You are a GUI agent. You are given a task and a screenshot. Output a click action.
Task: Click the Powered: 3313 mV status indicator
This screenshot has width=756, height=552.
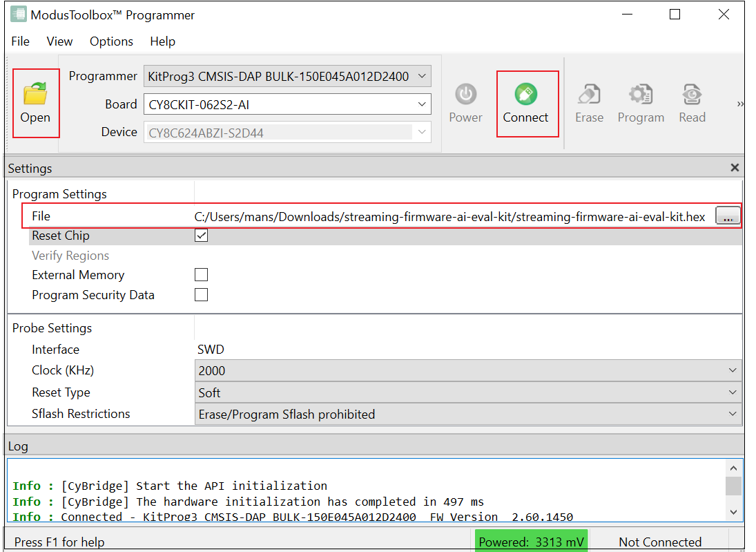coord(532,542)
